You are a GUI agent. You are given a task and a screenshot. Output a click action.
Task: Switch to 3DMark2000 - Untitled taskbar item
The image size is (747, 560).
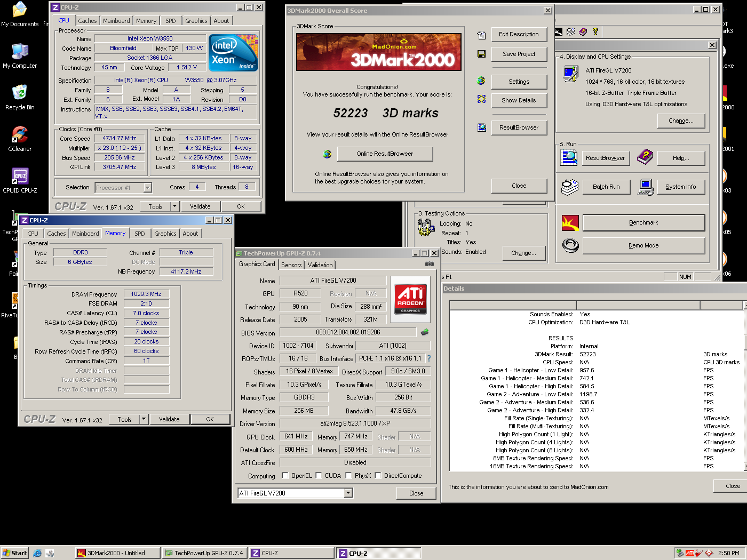117,553
